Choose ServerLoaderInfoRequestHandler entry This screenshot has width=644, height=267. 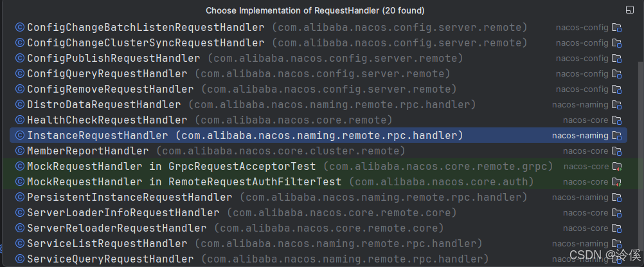click(x=318, y=213)
